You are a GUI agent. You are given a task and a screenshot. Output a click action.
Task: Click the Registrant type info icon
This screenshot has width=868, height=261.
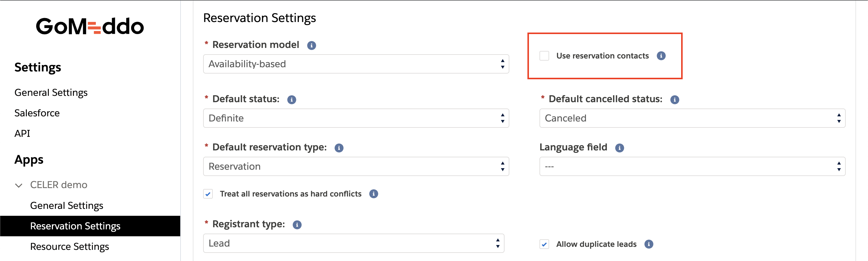click(x=297, y=224)
